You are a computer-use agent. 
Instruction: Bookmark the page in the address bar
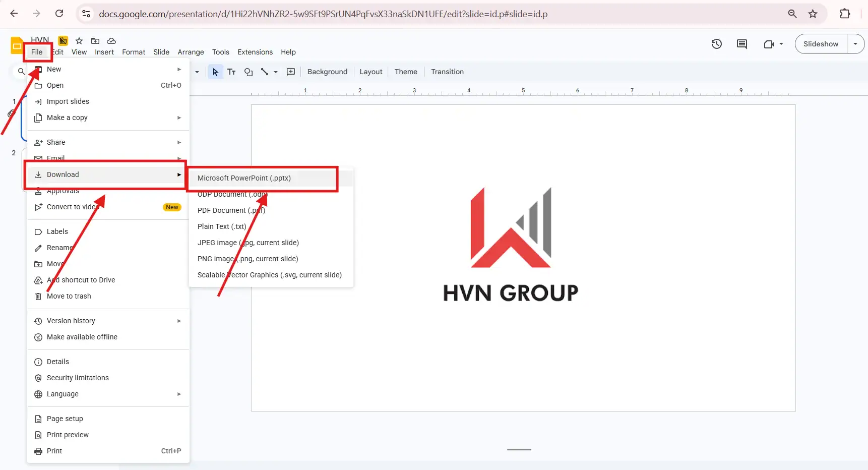(813, 14)
